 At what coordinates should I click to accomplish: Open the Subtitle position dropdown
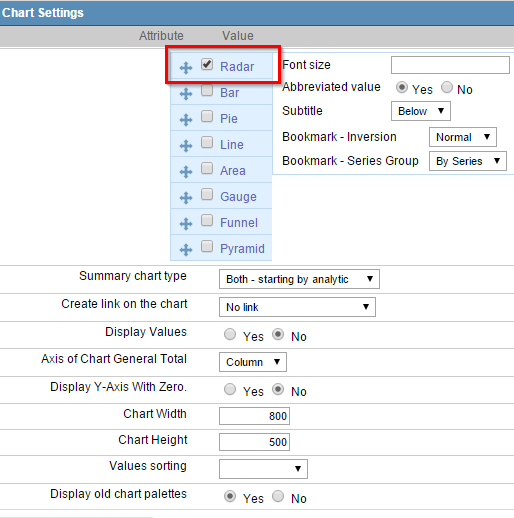tap(421, 111)
